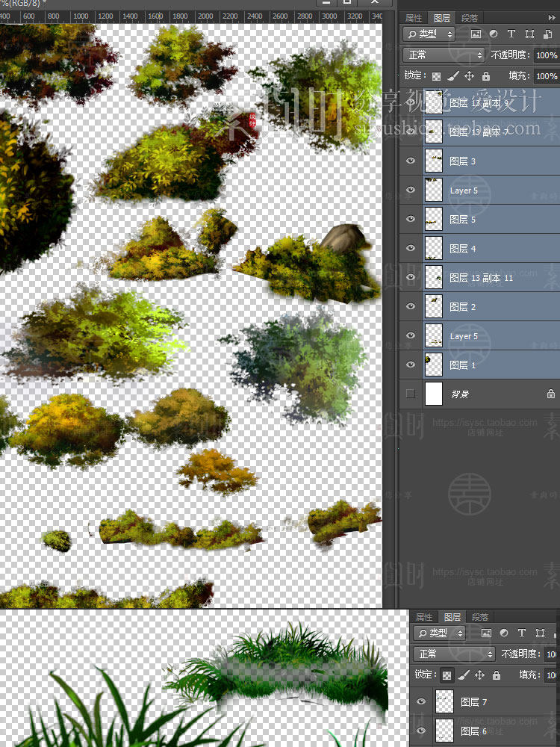Screen dimensions: 560x747
Task: Switch to 属性 tab in lower panel
Action: click(x=424, y=616)
